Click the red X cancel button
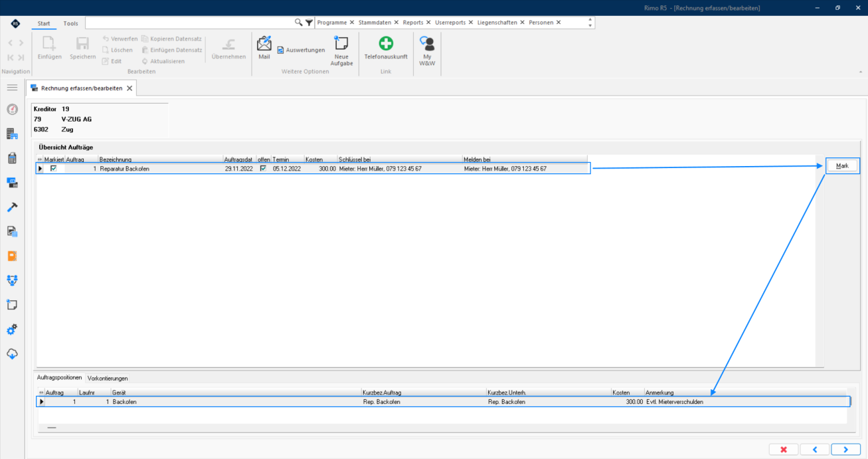This screenshot has height=459, width=868. [784, 450]
